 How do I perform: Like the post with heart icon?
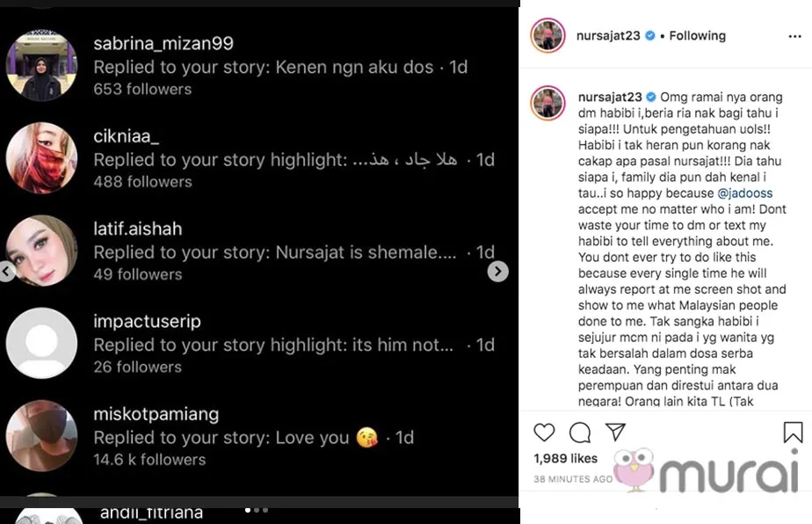545,433
